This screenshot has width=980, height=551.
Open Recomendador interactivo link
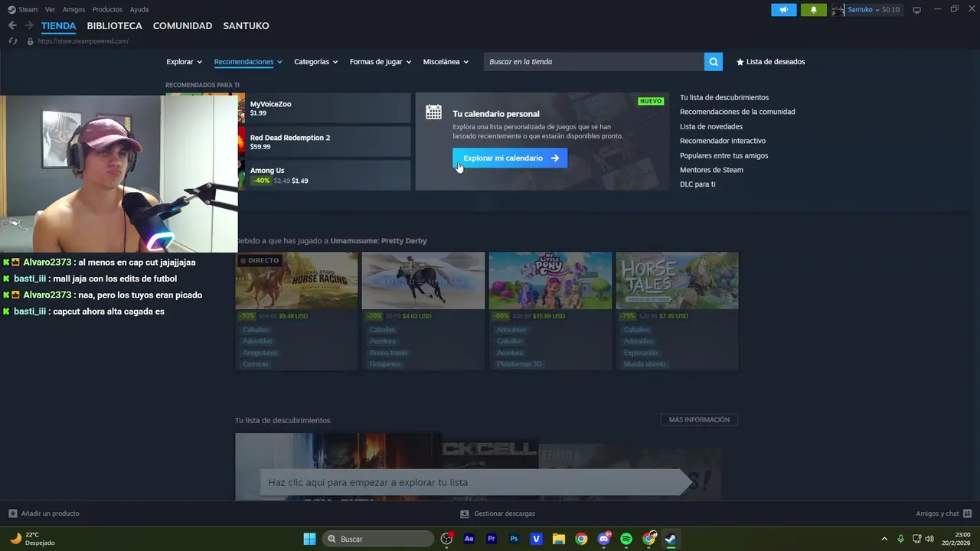pos(723,141)
